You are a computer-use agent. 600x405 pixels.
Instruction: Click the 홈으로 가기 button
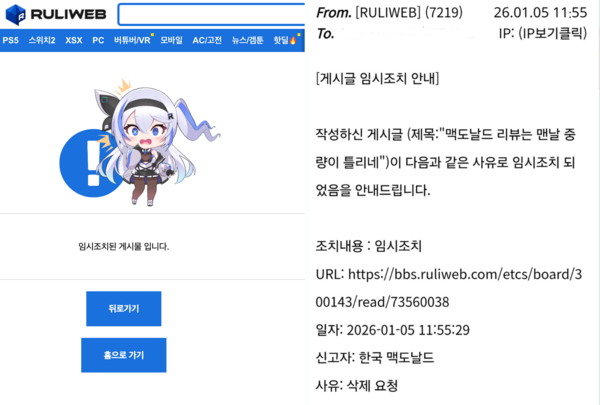[124, 355]
